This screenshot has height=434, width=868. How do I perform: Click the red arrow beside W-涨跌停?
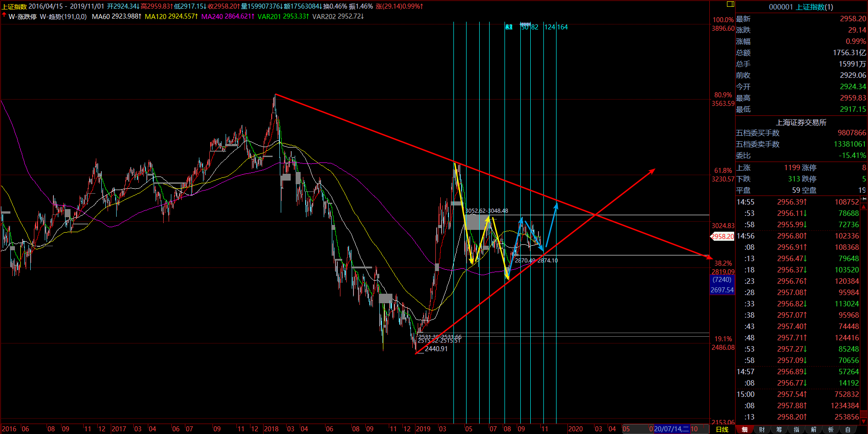4,16
